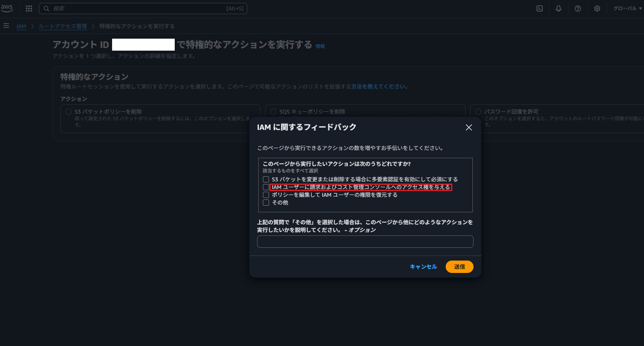Toggle the side navigation hamburger menu
The image size is (644, 346).
point(6,26)
